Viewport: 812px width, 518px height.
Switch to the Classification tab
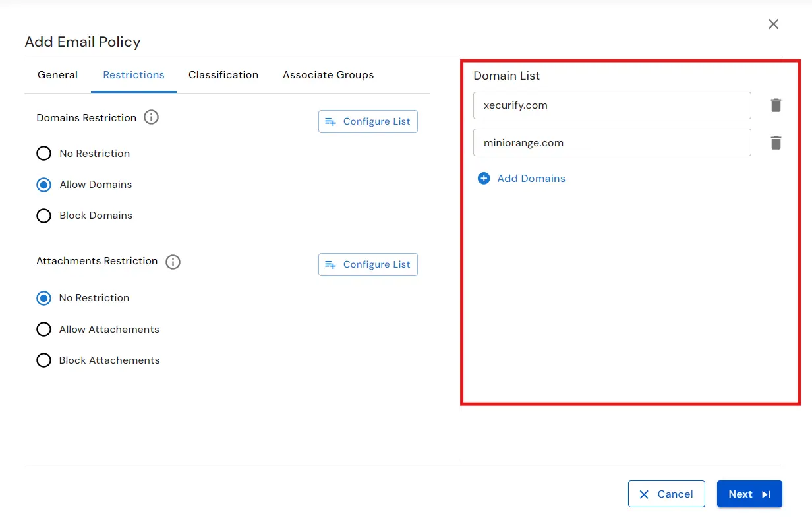(223, 74)
